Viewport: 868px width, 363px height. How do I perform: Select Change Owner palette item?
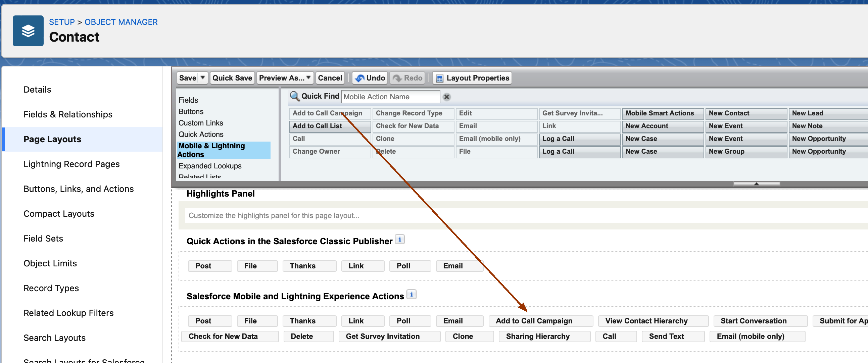click(x=330, y=152)
